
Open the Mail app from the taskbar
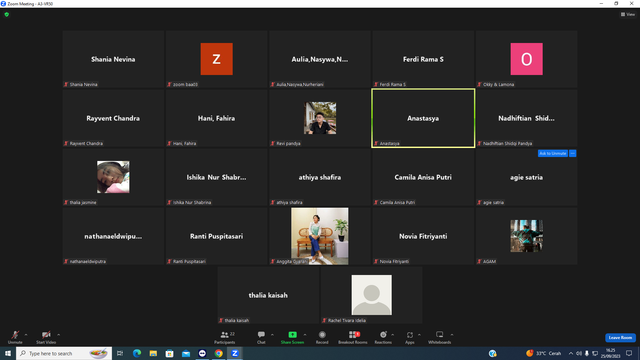[186, 353]
